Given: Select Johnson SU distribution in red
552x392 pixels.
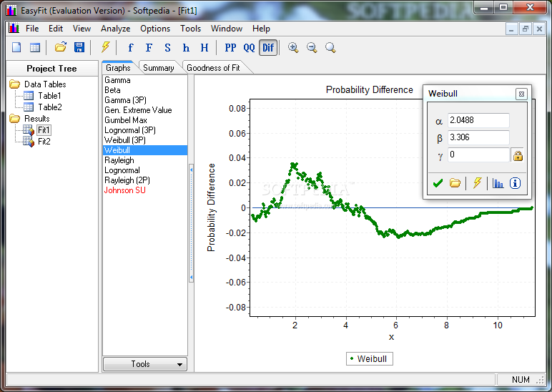Looking at the screenshot, I should pos(145,190).
